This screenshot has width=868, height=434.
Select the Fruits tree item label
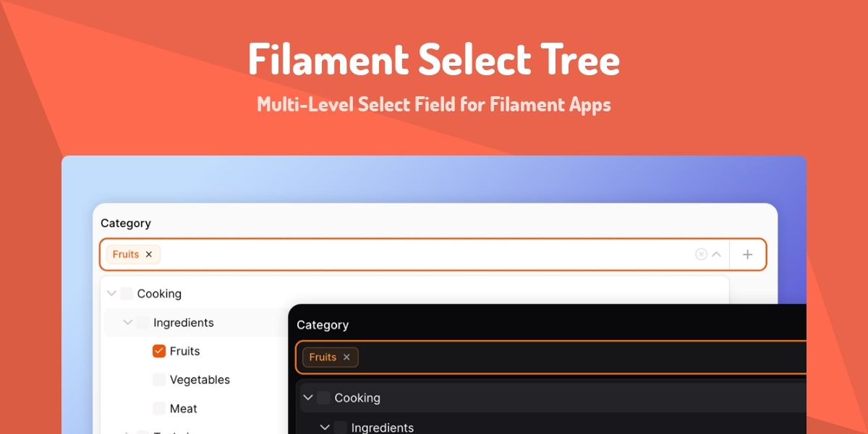185,351
